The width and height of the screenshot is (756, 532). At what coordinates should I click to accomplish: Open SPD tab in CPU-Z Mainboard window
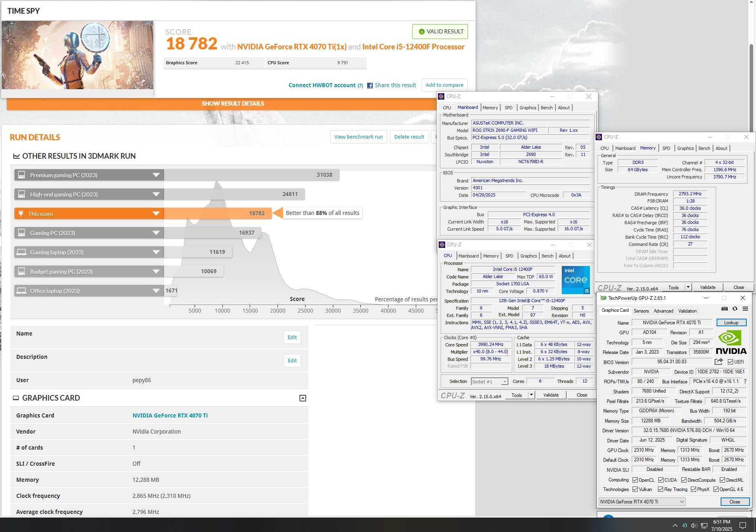[x=508, y=108]
